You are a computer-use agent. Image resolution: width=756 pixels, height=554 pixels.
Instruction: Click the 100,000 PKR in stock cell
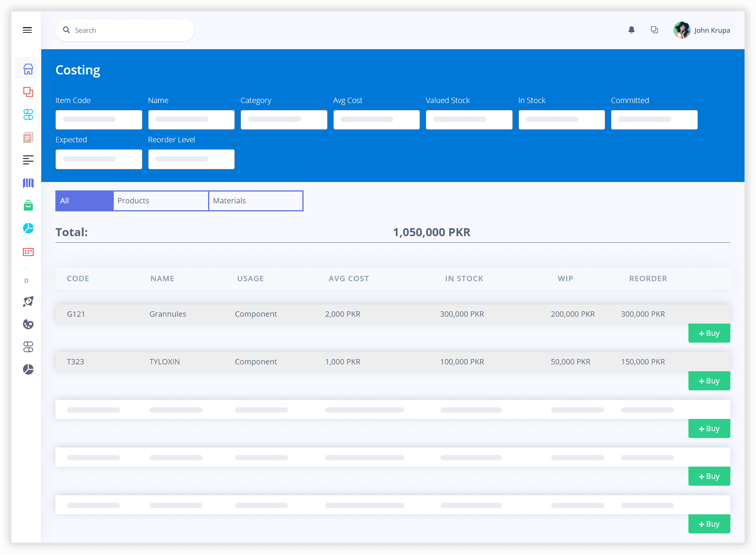462,362
